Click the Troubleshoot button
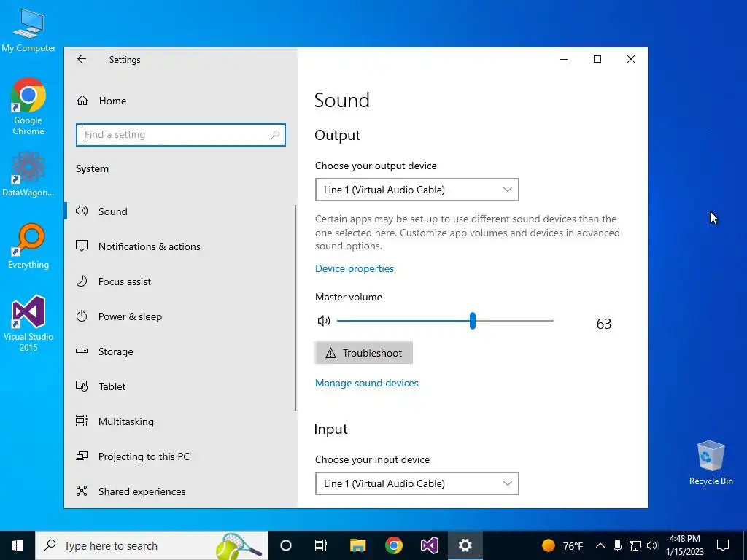747x560 pixels. 363,353
